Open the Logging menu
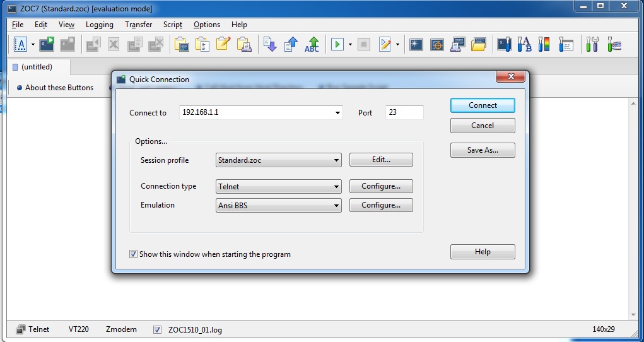The height and width of the screenshot is (342, 644). tap(100, 25)
